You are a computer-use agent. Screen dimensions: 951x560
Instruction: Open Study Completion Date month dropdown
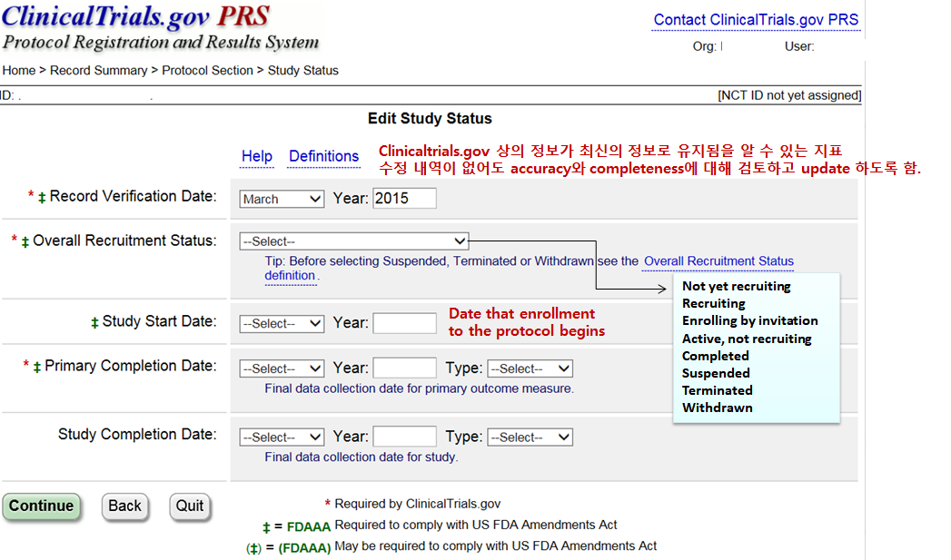pos(282,437)
